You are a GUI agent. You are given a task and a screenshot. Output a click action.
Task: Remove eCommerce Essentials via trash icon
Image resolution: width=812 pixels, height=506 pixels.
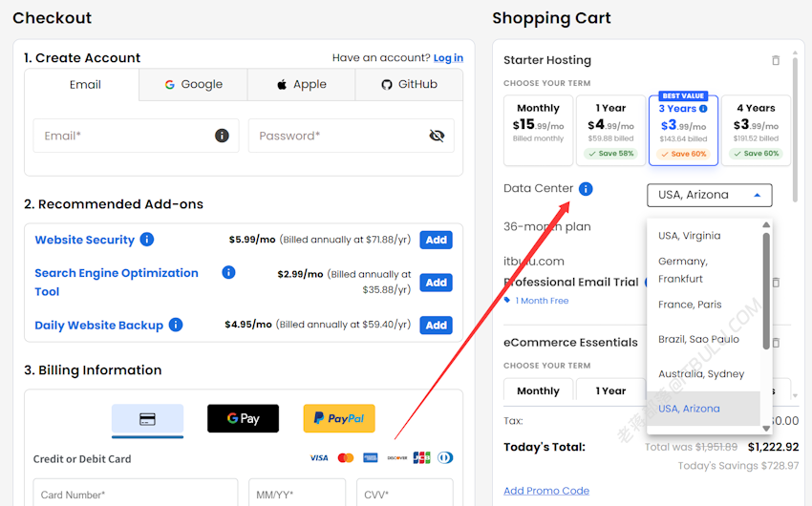(x=776, y=343)
